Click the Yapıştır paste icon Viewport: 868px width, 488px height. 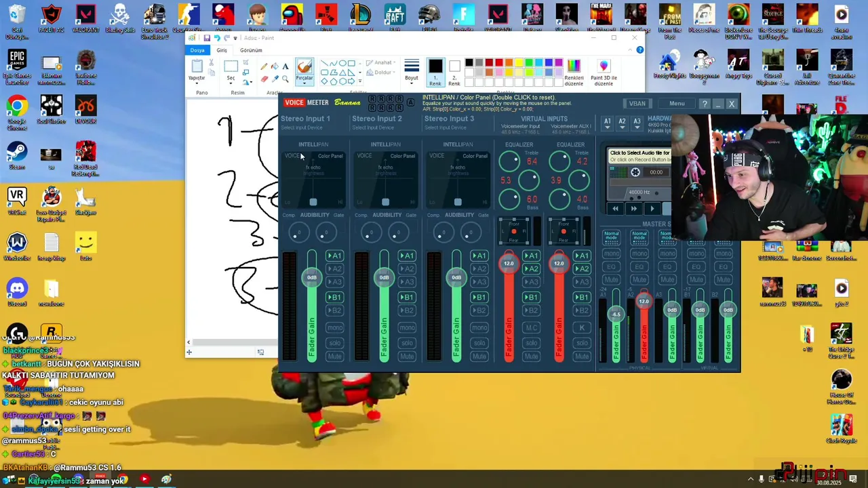[197, 66]
